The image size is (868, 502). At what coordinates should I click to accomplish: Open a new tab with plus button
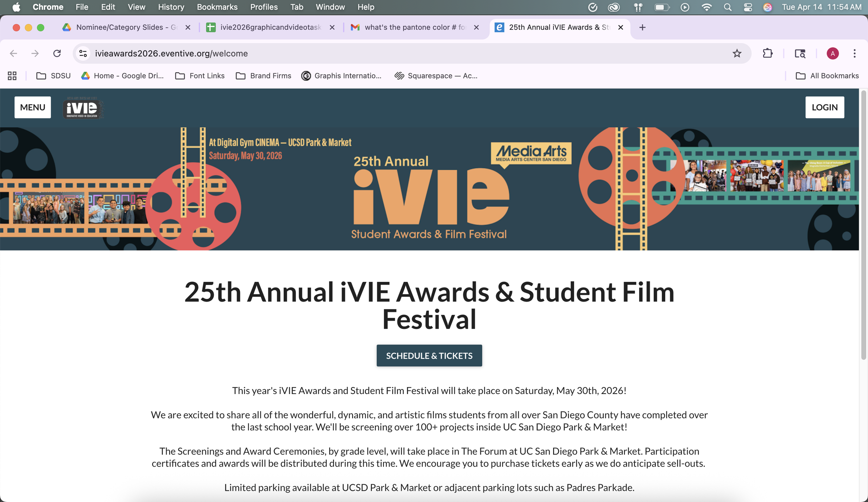tap(642, 27)
